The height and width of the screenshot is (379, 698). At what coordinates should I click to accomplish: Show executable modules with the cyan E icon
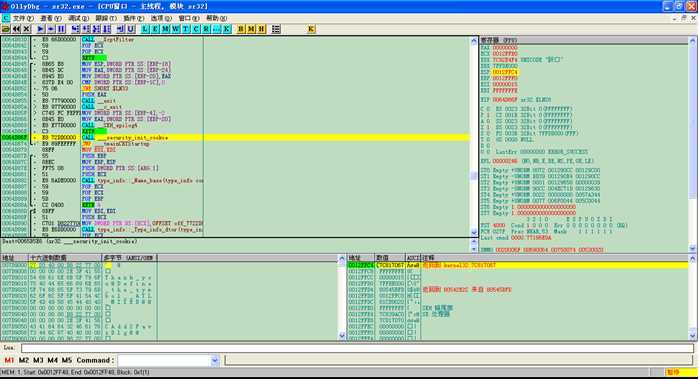tap(155, 29)
